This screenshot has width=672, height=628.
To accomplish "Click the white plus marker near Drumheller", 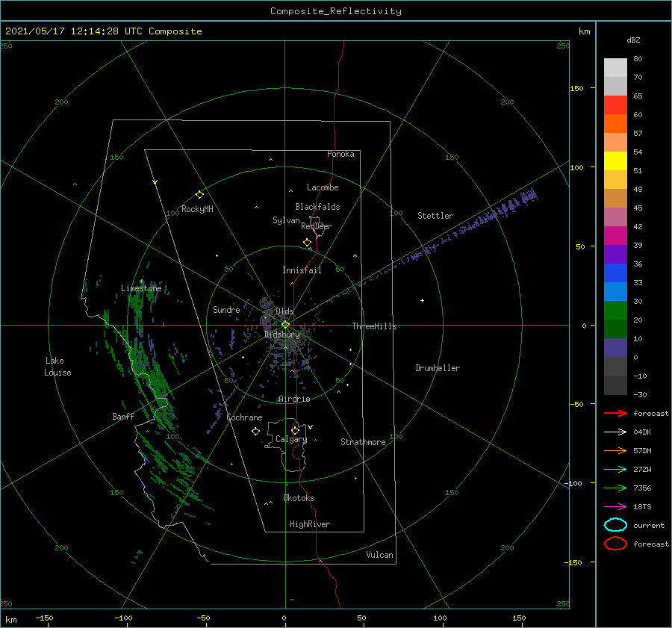I will [422, 300].
